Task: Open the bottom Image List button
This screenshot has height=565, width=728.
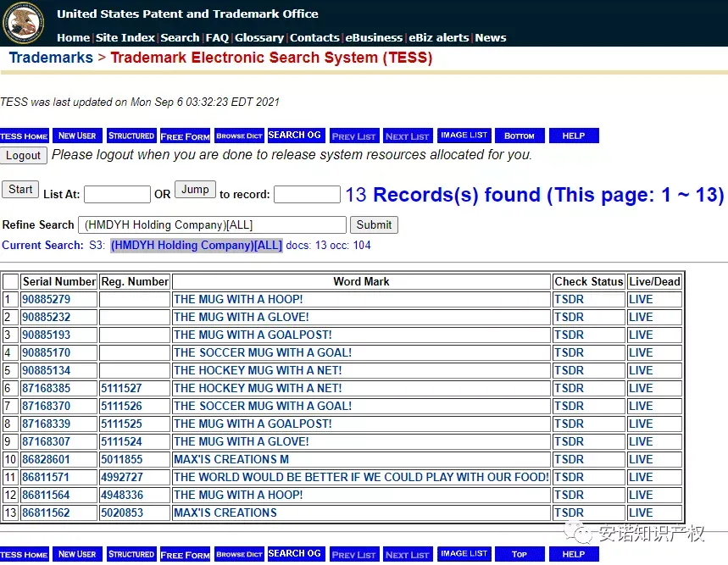Action: point(464,553)
